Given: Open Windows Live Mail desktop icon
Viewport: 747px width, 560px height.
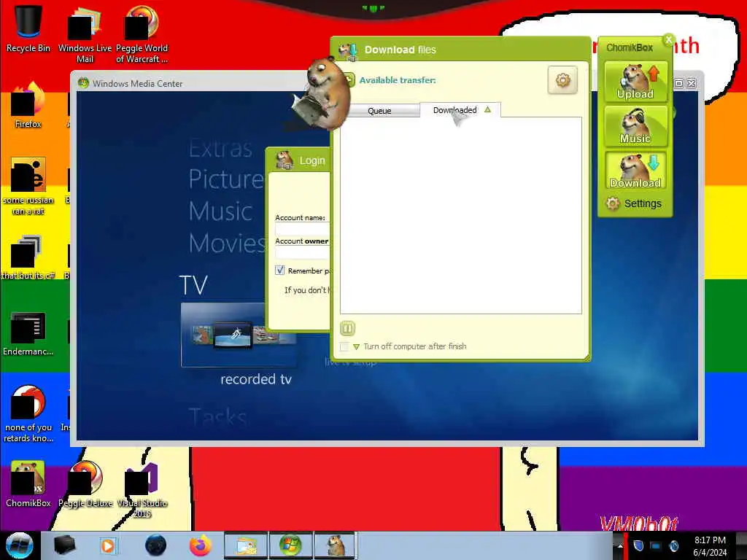Looking at the screenshot, I should coord(85,34).
